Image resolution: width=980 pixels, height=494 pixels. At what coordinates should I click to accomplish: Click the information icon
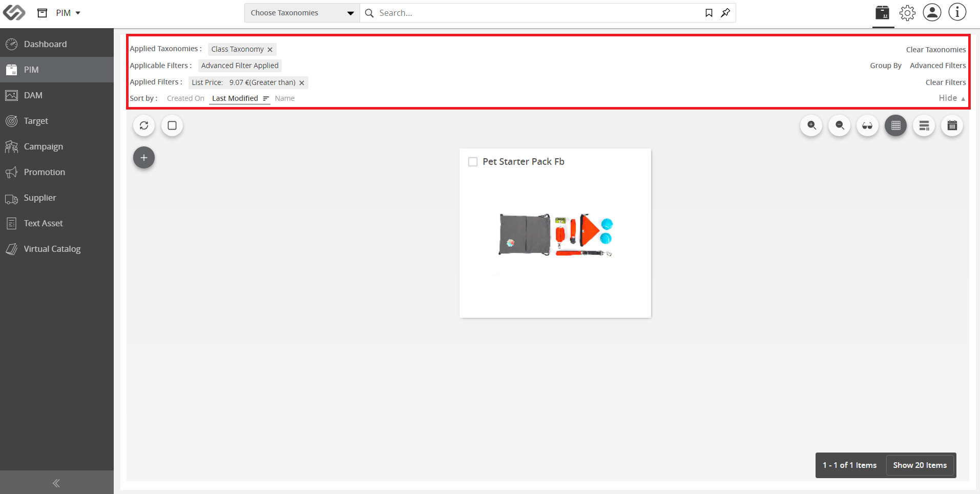pos(957,12)
